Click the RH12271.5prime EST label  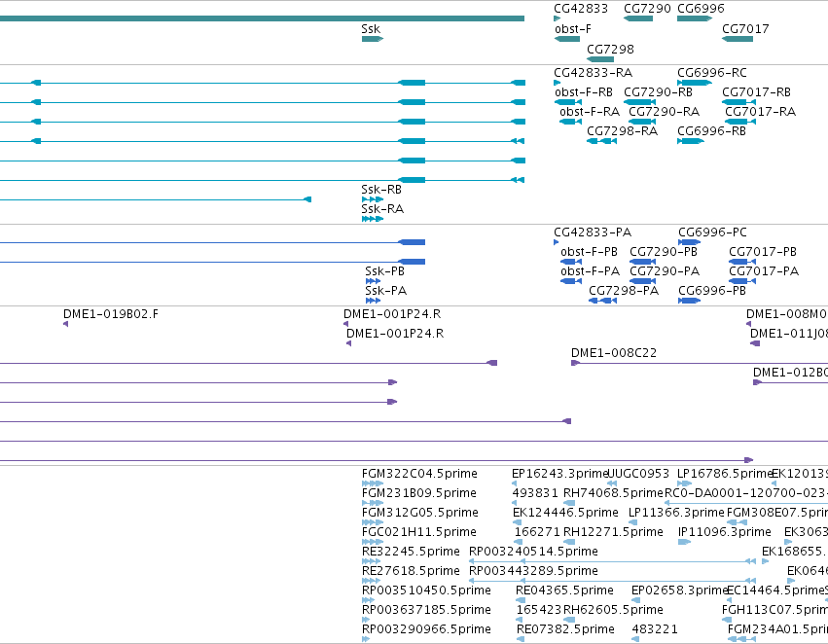[x=613, y=532]
